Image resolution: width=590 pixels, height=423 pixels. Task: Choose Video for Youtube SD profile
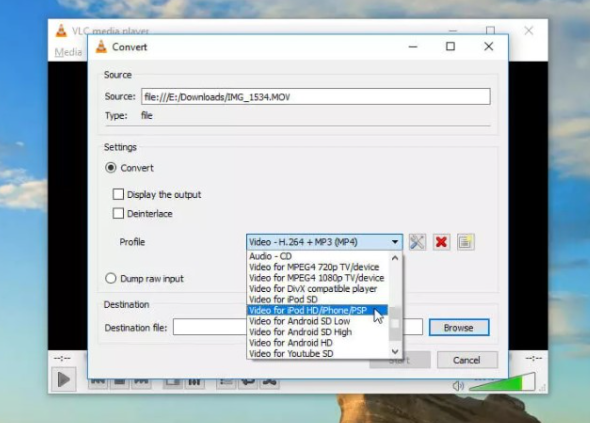point(318,354)
